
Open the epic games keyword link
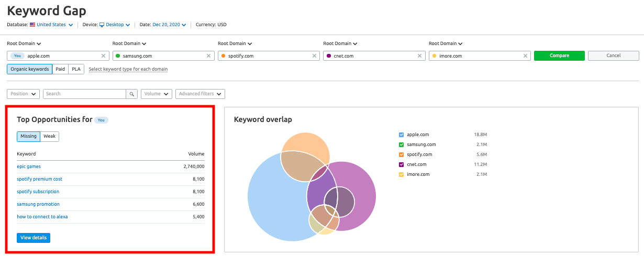(29, 166)
